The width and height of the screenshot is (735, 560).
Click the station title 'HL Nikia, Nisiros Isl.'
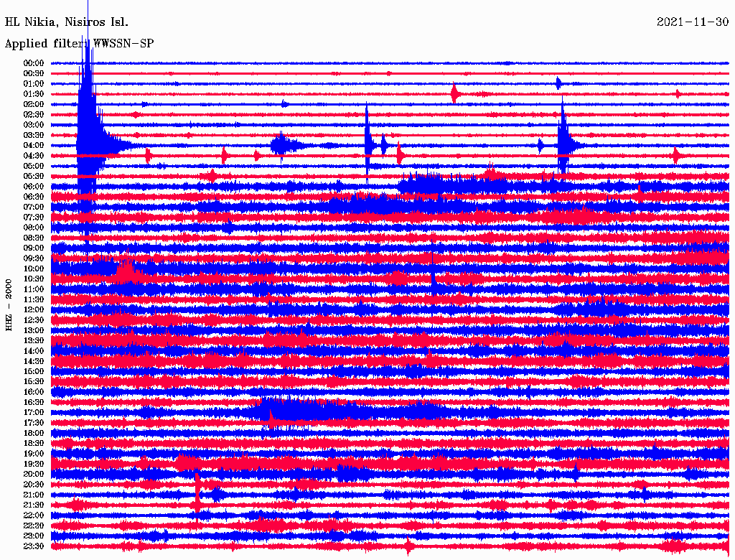(67, 22)
